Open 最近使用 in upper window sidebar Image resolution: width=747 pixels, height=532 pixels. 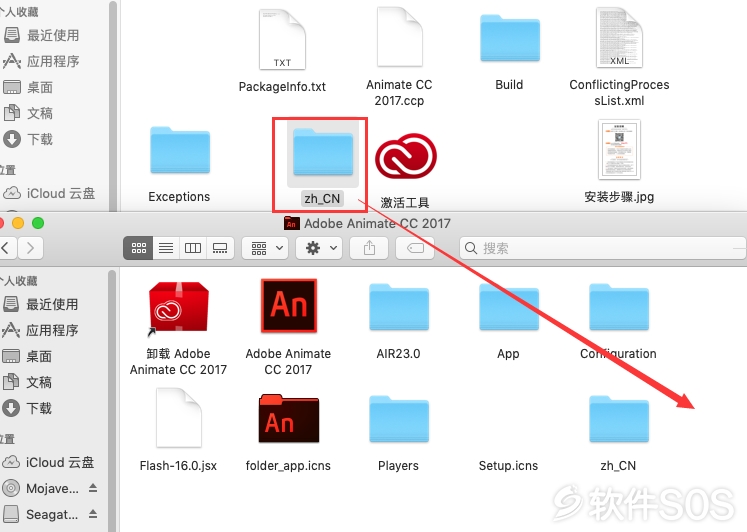(x=53, y=35)
